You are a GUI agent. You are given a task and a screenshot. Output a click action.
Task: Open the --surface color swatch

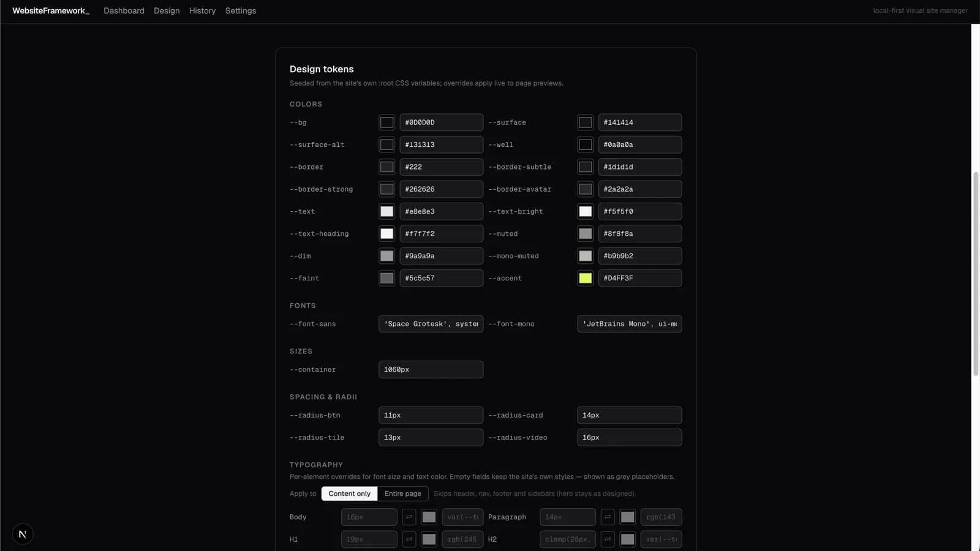pyautogui.click(x=586, y=122)
